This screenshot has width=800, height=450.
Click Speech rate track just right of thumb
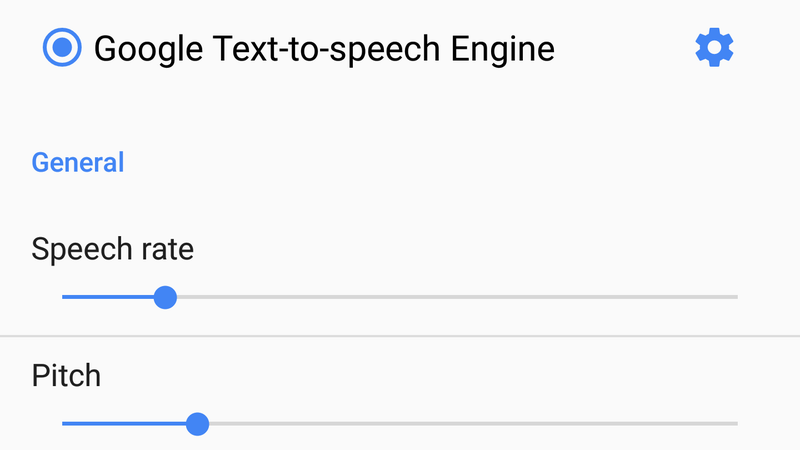[x=186, y=297]
